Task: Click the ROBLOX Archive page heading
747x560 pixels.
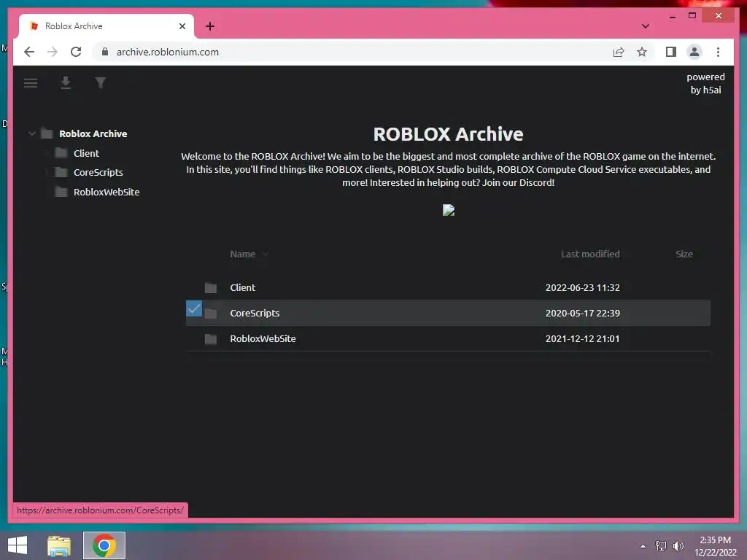Action: [449, 134]
